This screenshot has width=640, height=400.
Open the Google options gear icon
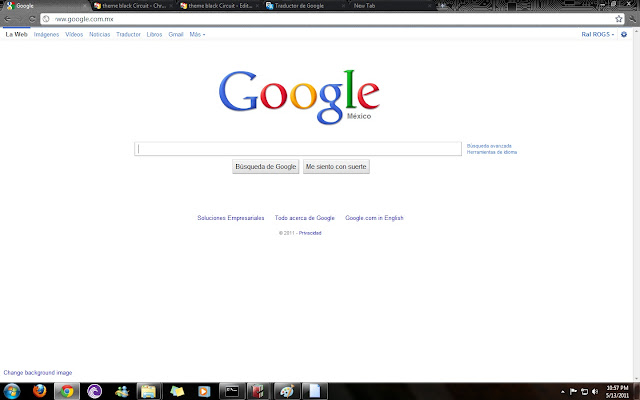coord(624,34)
